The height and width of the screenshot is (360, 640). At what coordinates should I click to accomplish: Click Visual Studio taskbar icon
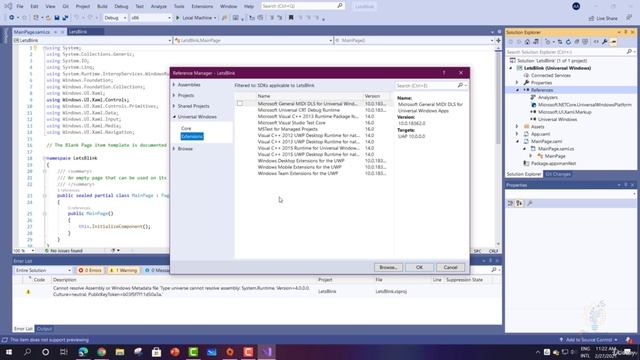[x=267, y=352]
